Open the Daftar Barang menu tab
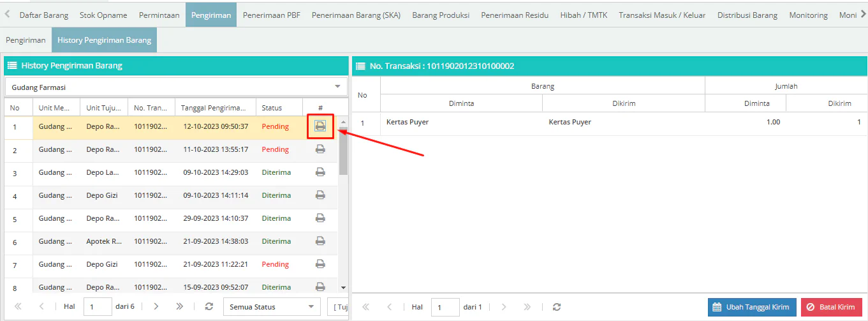The width and height of the screenshot is (868, 321). pos(44,15)
